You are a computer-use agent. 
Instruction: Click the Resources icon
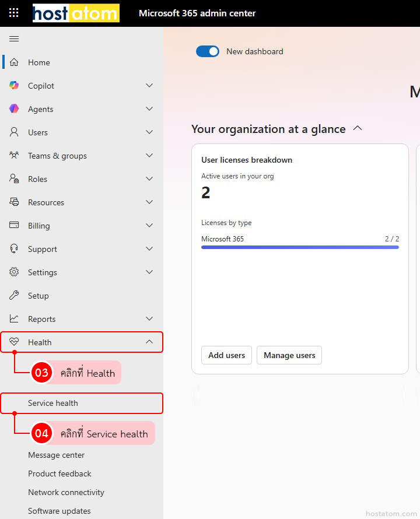click(14, 202)
